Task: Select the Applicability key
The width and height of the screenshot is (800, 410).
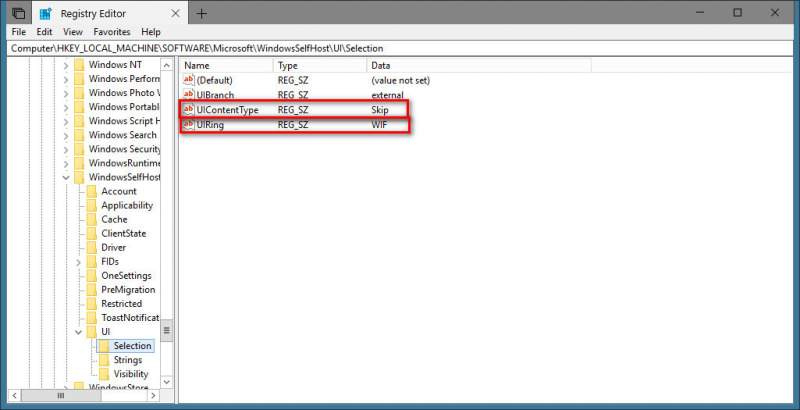Action: tap(127, 205)
